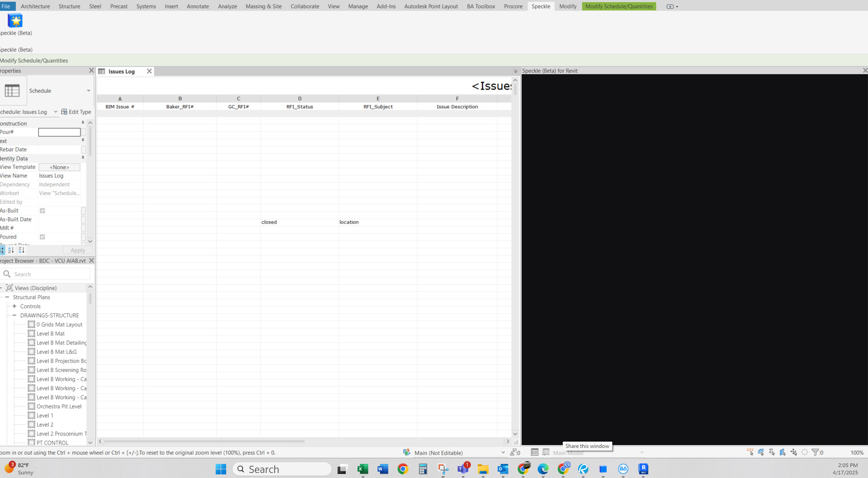Screen dimensions: 868x478
Task: Click the View Template <None> button
Action: (59, 167)
